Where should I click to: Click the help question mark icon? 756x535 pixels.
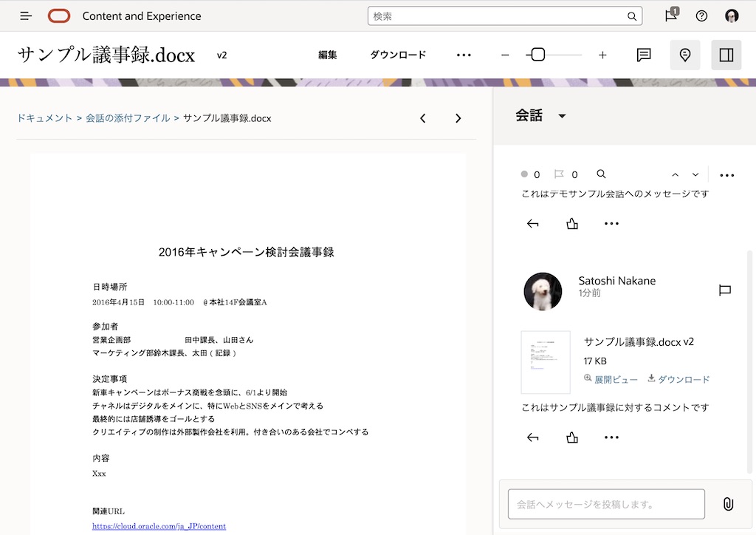point(701,16)
